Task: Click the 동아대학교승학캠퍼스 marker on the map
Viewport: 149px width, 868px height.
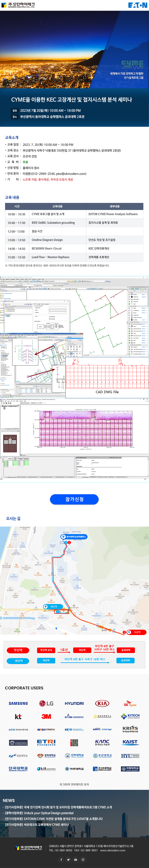Action: pyautogui.click(x=74, y=537)
